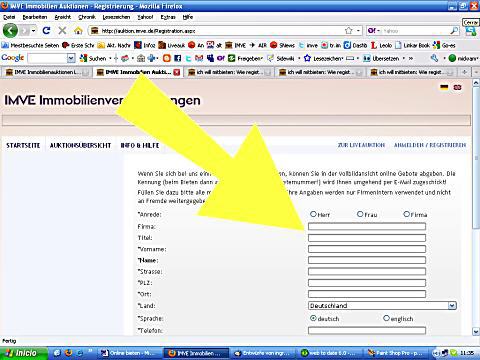480x360 pixels.
Task: Open the Google toolbar search box dropdown
Action: tap(71, 58)
